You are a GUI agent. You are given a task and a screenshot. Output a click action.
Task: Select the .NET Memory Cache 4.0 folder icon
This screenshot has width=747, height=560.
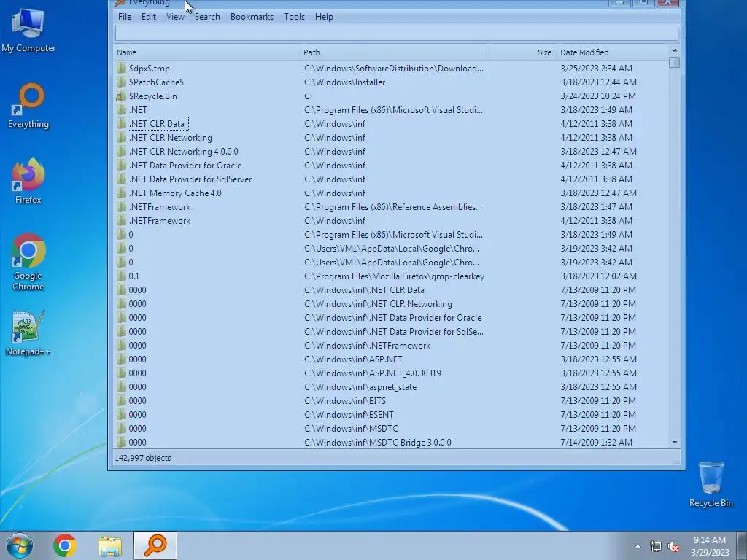(x=121, y=192)
